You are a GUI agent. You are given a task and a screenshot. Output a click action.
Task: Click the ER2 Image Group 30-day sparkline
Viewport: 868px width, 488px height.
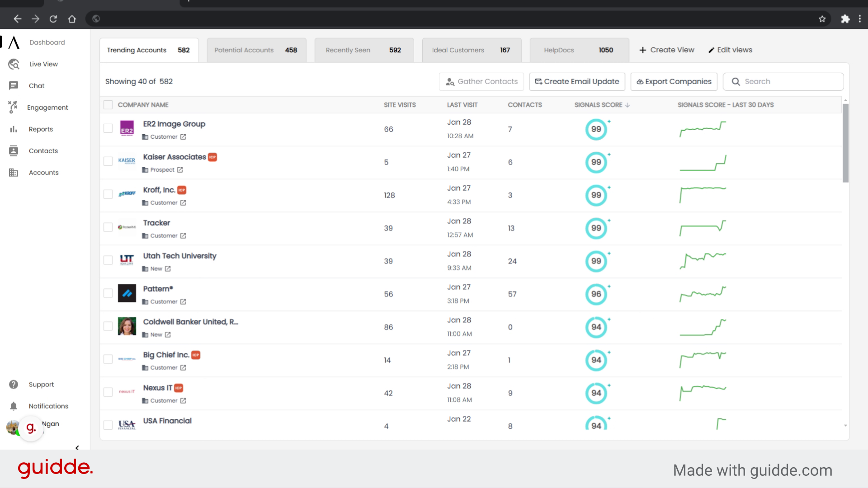pyautogui.click(x=703, y=129)
